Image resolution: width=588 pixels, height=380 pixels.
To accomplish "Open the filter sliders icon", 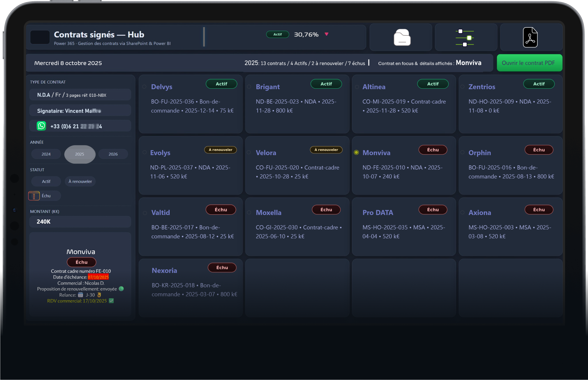I will click(465, 38).
